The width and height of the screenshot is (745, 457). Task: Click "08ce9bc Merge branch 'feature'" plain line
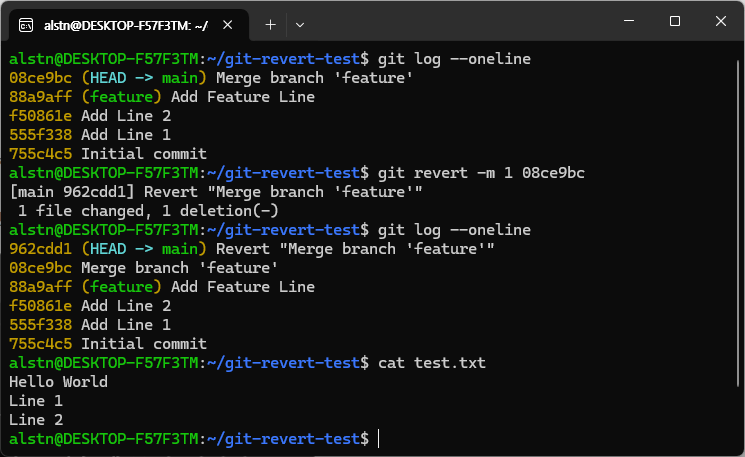click(x=143, y=268)
